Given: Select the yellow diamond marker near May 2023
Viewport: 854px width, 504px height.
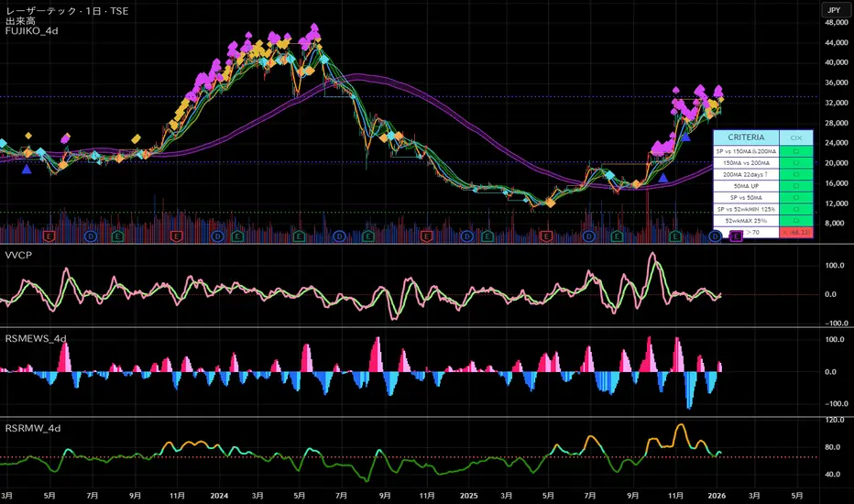Looking at the screenshot, I should pos(27,136).
